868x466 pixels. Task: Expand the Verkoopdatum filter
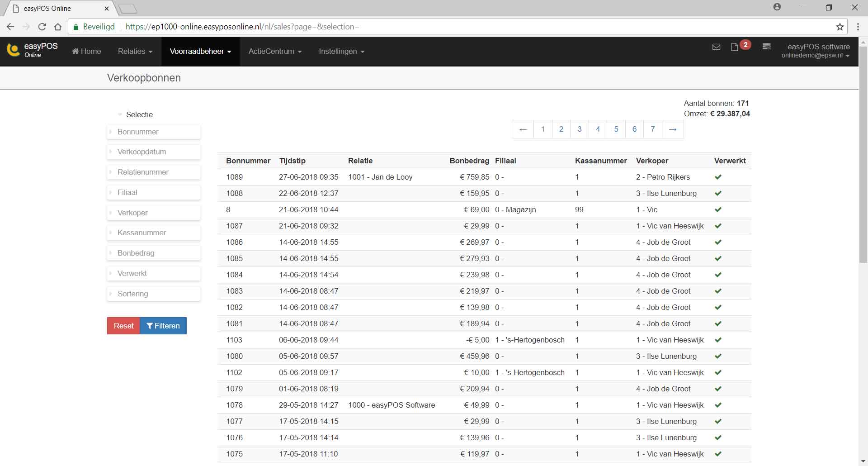coord(154,152)
